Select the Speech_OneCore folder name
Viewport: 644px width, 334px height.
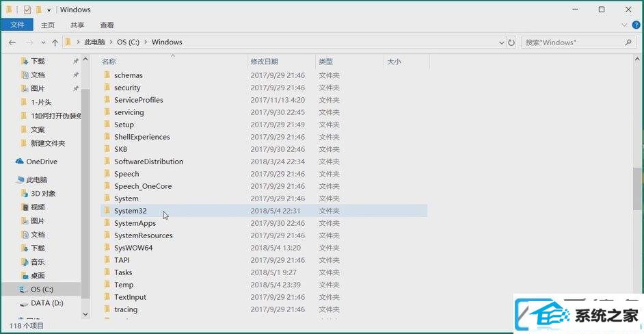point(143,186)
